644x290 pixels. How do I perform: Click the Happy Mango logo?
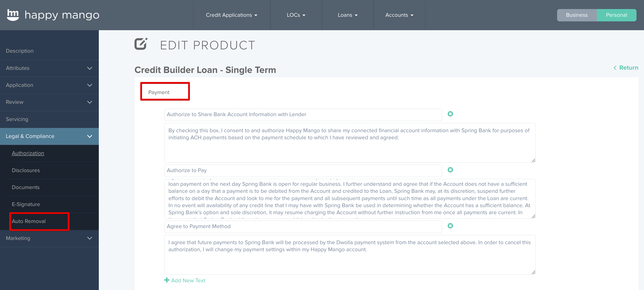pos(52,15)
